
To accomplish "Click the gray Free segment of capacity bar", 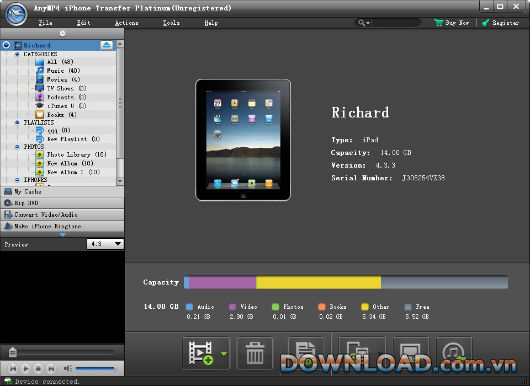I will [x=444, y=283].
